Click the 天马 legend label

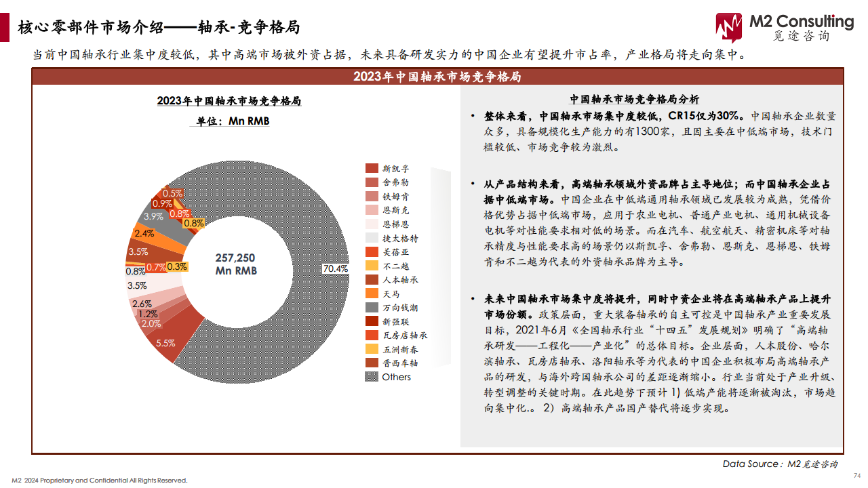pyautogui.click(x=391, y=293)
